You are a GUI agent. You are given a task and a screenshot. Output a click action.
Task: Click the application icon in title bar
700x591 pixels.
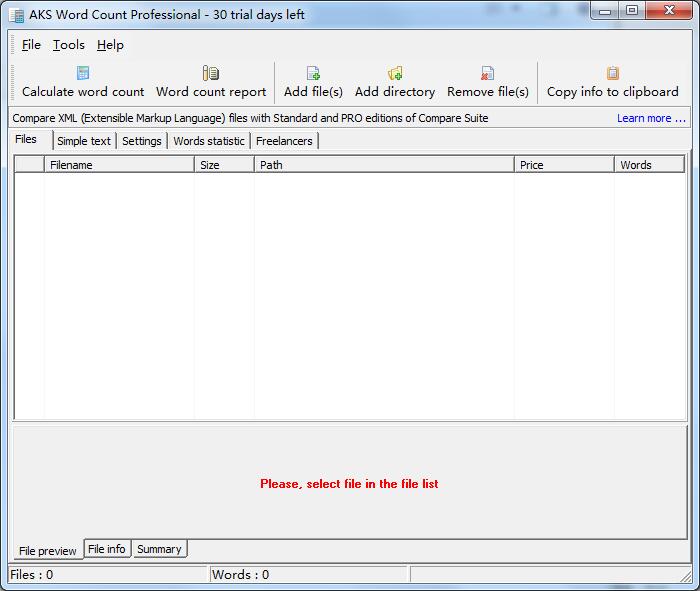(16, 15)
